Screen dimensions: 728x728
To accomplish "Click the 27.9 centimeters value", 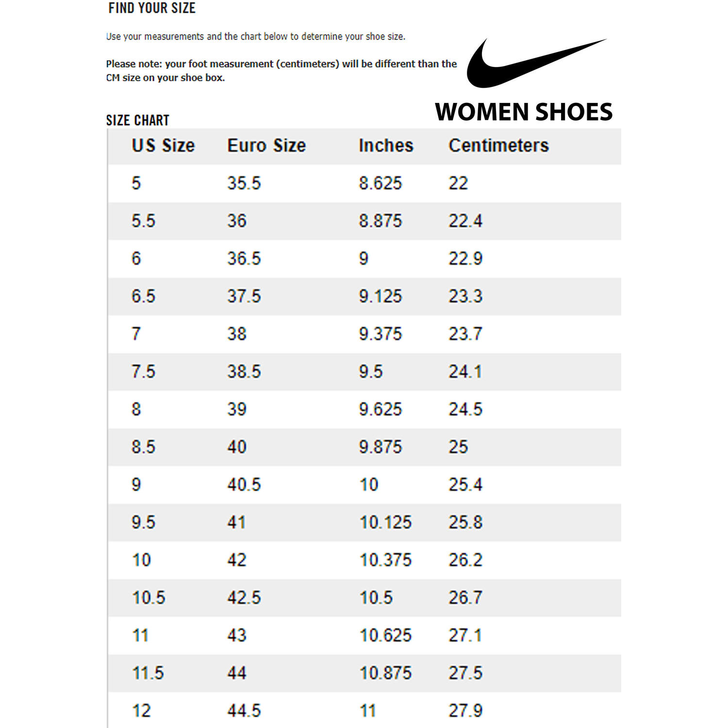I will pyautogui.click(x=465, y=711).
